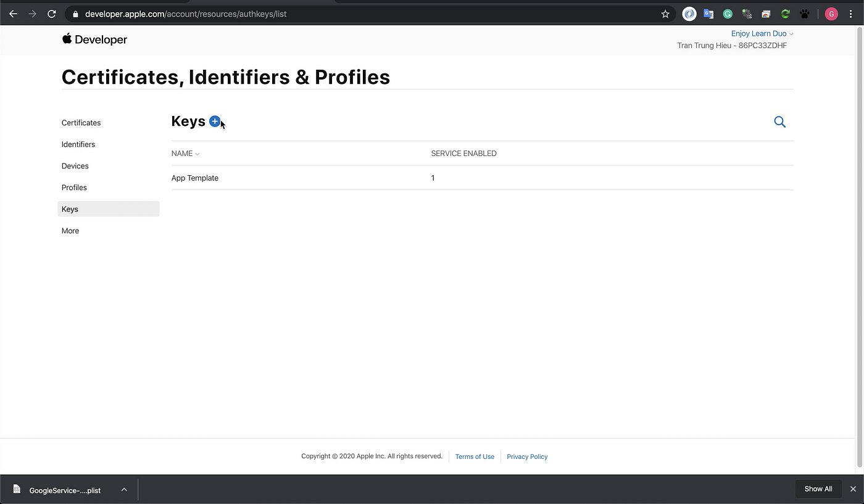Go to Profiles section
This screenshot has height=504, width=864.
(x=74, y=188)
